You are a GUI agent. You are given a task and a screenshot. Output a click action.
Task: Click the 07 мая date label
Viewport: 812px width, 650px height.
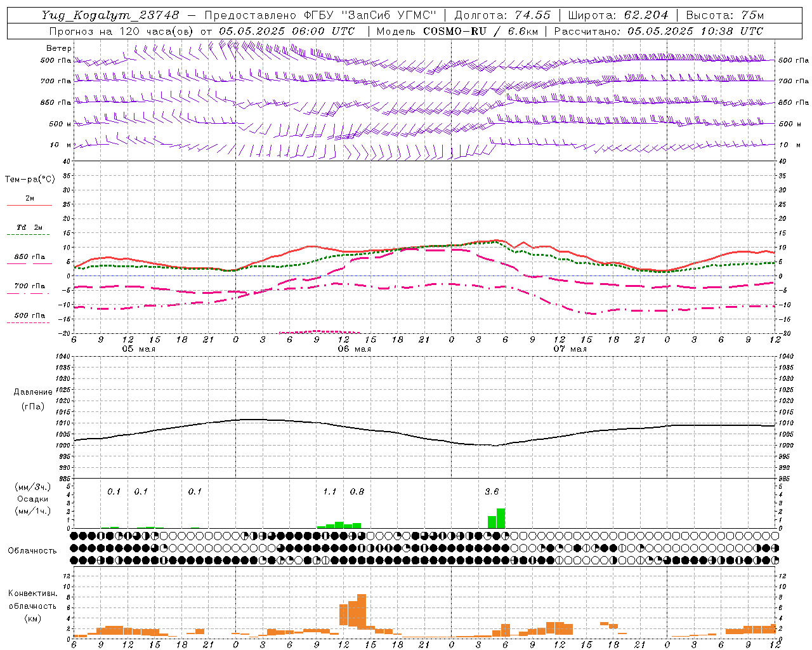(570, 349)
